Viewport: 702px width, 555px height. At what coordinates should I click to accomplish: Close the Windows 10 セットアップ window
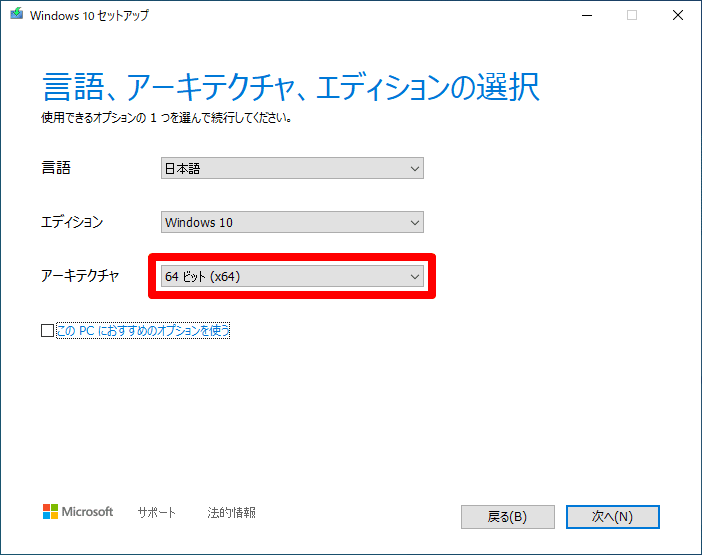[x=678, y=15]
